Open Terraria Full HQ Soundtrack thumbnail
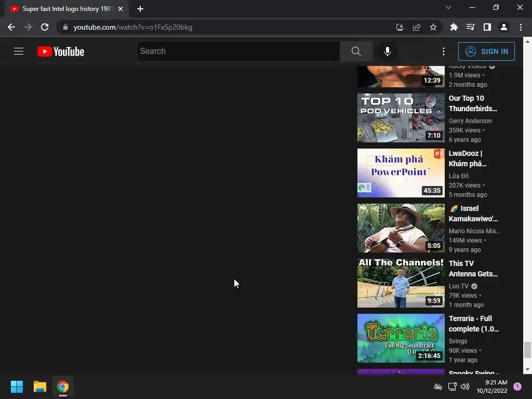 point(401,338)
